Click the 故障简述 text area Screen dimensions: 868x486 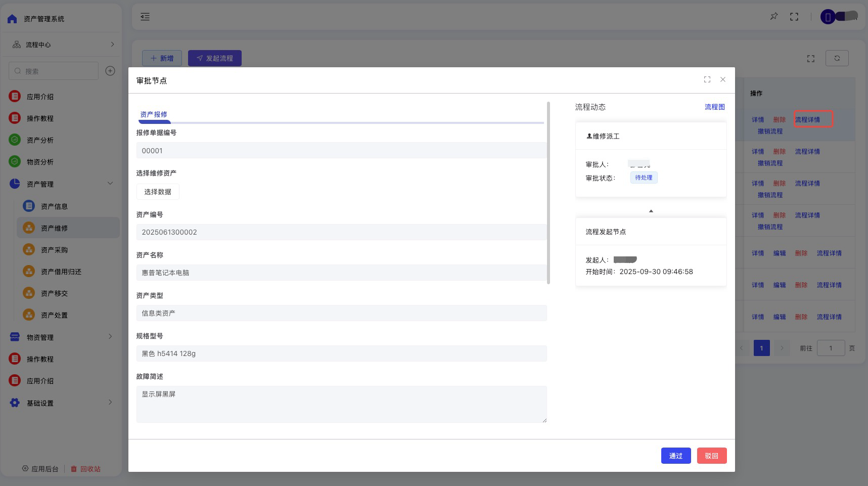(x=341, y=404)
